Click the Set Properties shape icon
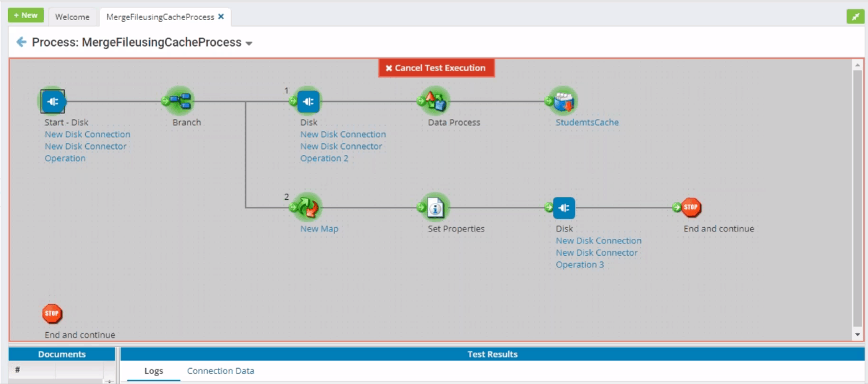This screenshot has width=868, height=384. click(436, 208)
